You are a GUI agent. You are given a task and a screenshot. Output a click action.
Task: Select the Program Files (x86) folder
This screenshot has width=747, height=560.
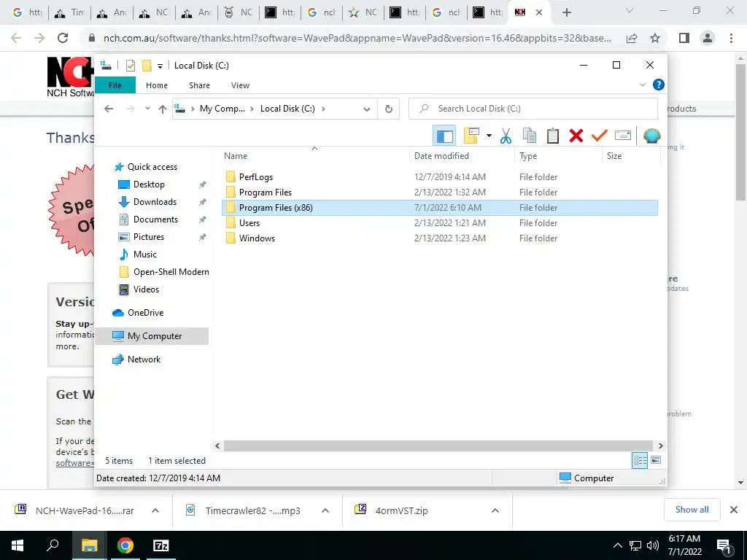tap(439, 208)
